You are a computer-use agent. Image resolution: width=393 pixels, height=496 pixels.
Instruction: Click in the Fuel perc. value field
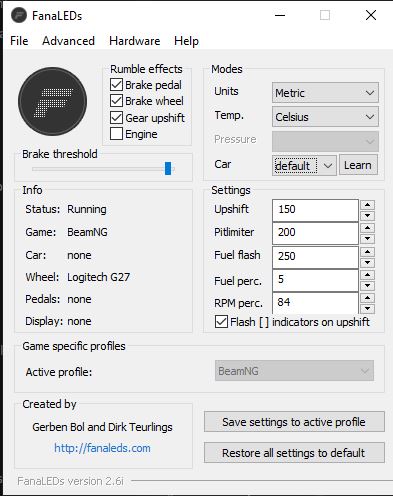[x=315, y=280]
